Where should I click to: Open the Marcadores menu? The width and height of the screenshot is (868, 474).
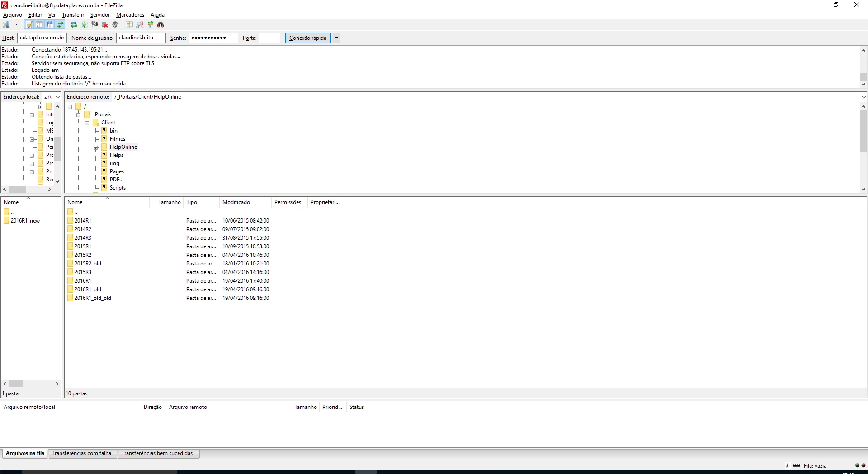pos(130,15)
